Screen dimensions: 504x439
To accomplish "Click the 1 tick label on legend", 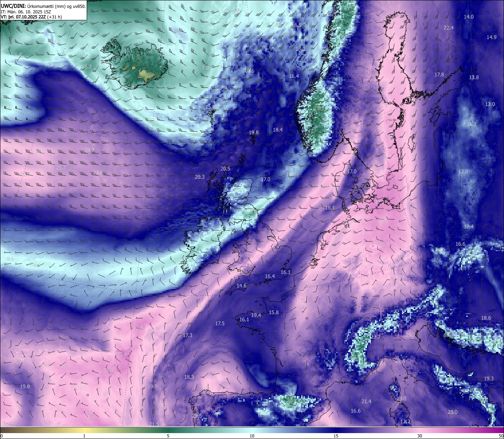I will [84, 436].
